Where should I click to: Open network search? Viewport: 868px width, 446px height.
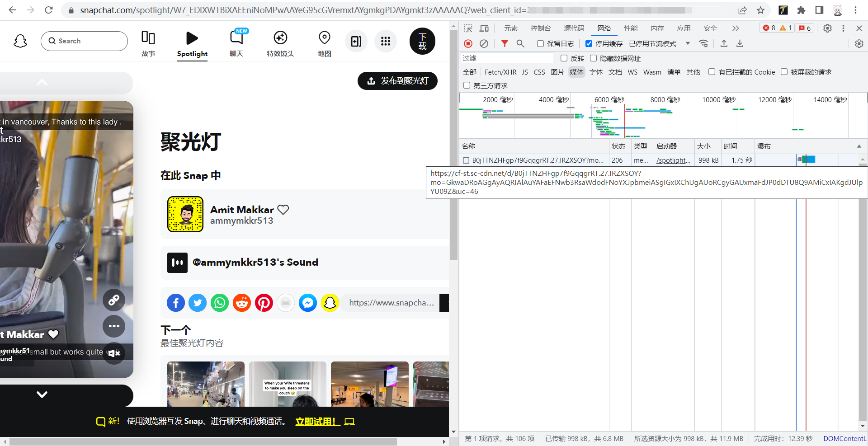[520, 43]
